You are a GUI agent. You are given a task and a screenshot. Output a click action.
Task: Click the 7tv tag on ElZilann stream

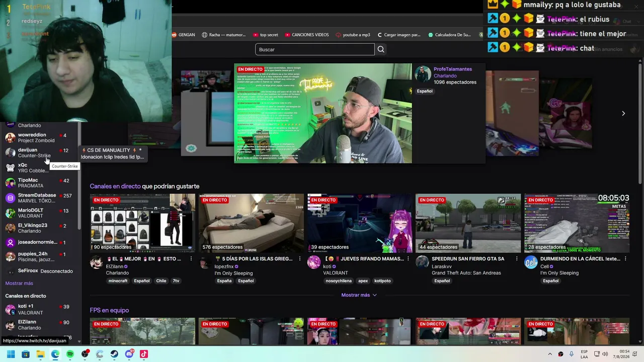176,281
